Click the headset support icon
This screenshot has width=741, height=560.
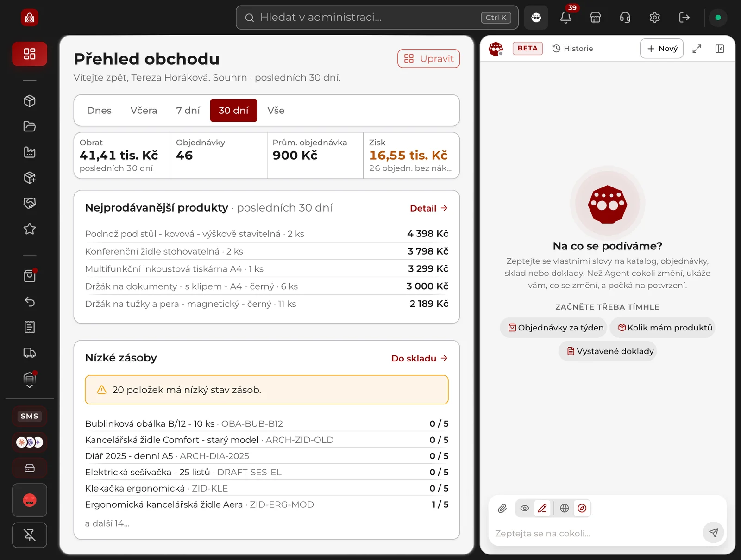pos(625,18)
